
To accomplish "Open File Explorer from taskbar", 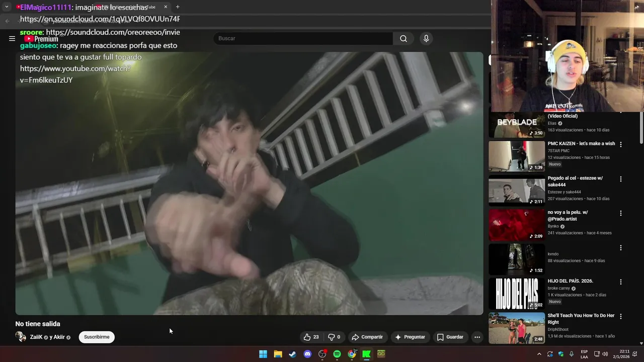I will click(x=278, y=354).
